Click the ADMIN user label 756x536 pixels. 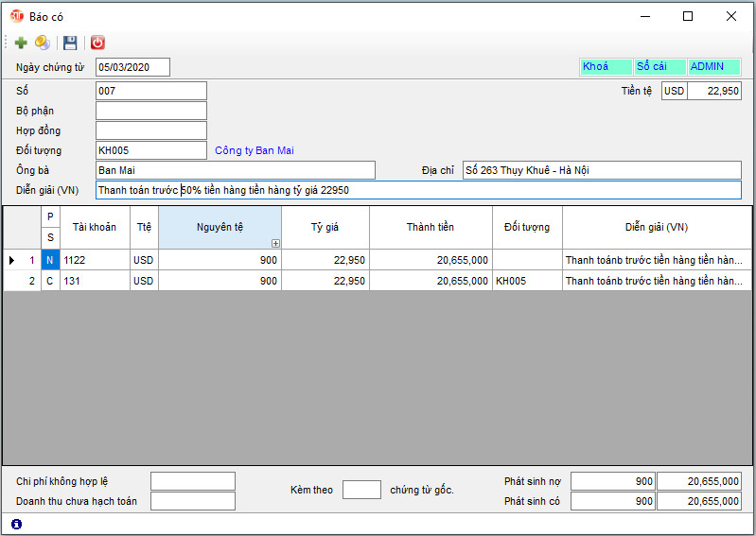point(713,67)
